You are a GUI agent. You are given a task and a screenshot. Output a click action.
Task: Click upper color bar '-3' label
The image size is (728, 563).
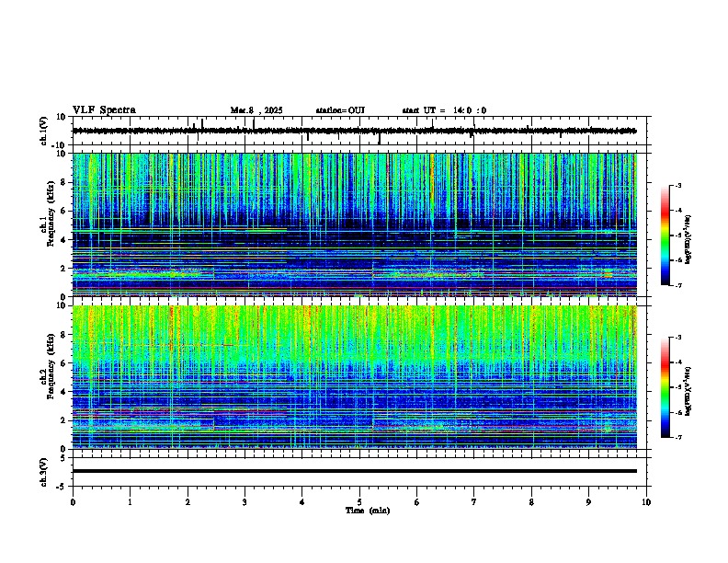tap(677, 186)
